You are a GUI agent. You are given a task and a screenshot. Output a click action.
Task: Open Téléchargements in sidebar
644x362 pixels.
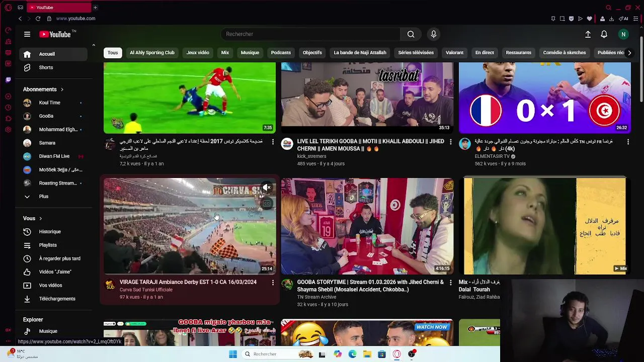[x=54, y=299]
